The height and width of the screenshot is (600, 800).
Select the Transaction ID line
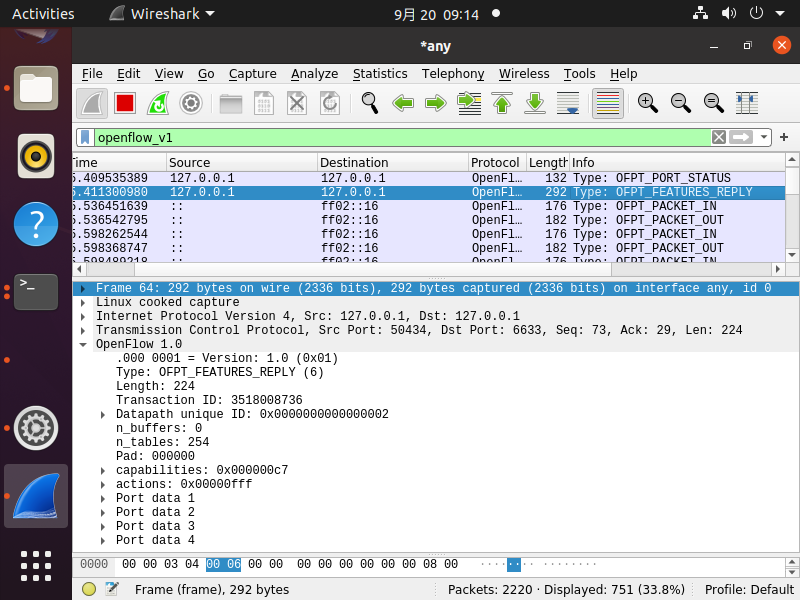[209, 400]
